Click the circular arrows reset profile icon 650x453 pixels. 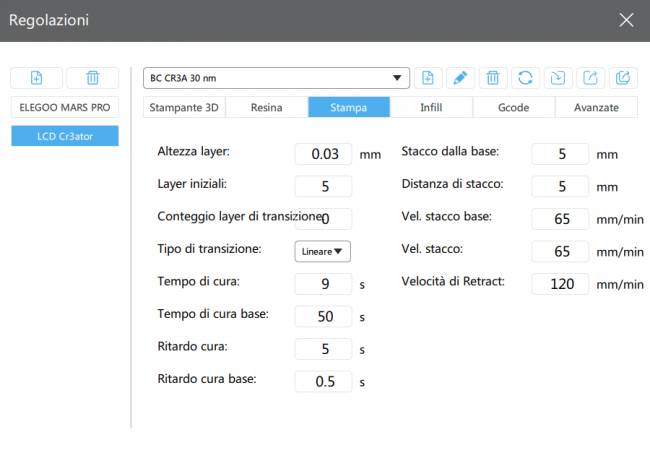pos(525,78)
